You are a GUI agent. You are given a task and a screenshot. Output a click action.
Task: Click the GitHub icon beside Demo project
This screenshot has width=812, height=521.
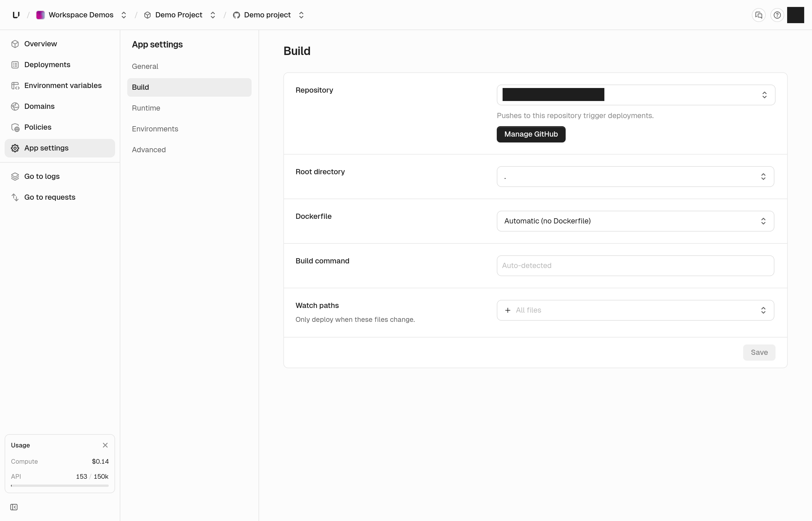(x=237, y=15)
